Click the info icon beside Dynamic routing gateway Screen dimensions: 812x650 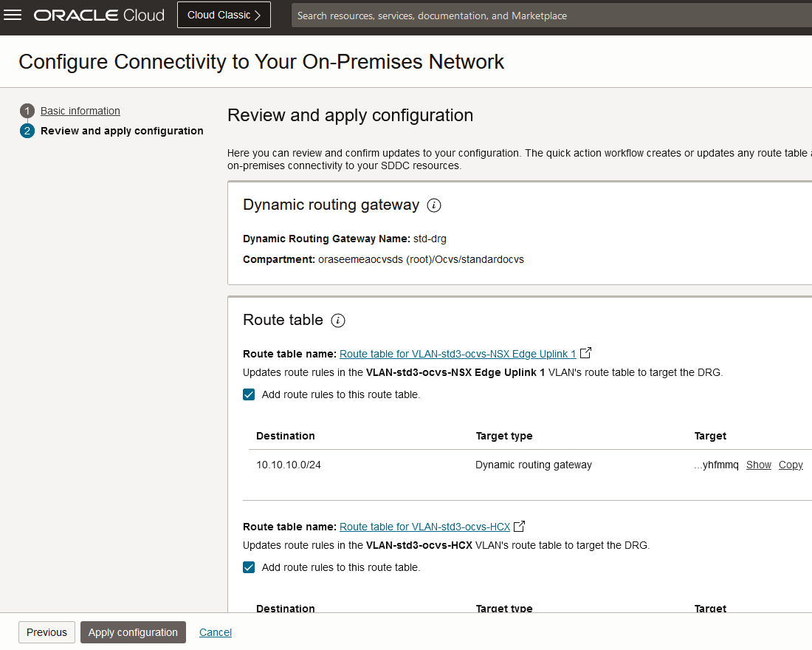(435, 205)
